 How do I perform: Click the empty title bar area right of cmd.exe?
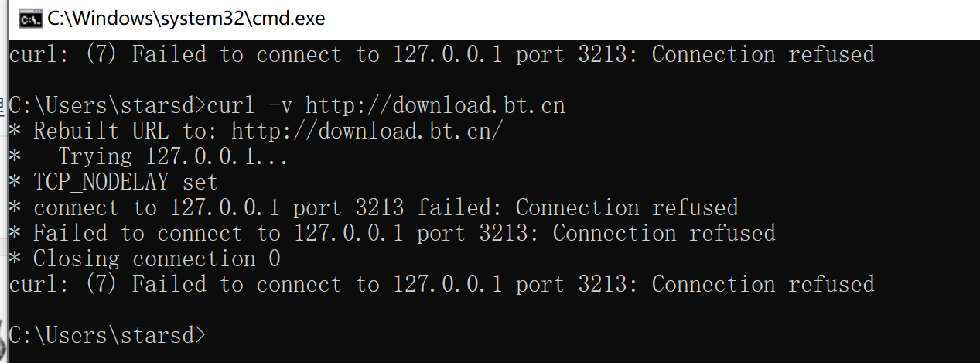[650, 19]
